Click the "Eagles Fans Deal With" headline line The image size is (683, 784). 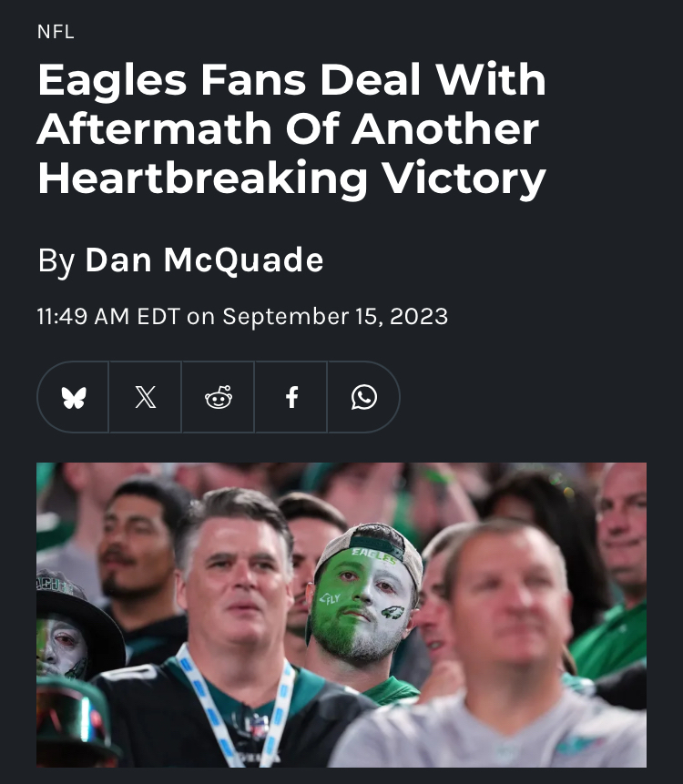click(291, 79)
